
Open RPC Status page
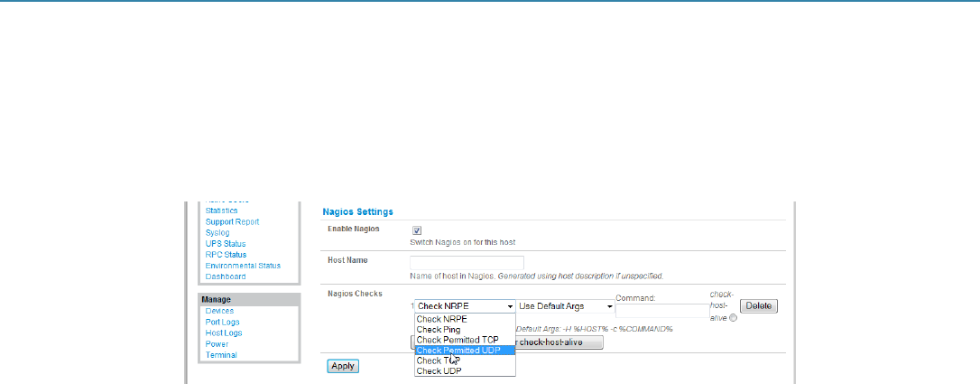(x=226, y=255)
